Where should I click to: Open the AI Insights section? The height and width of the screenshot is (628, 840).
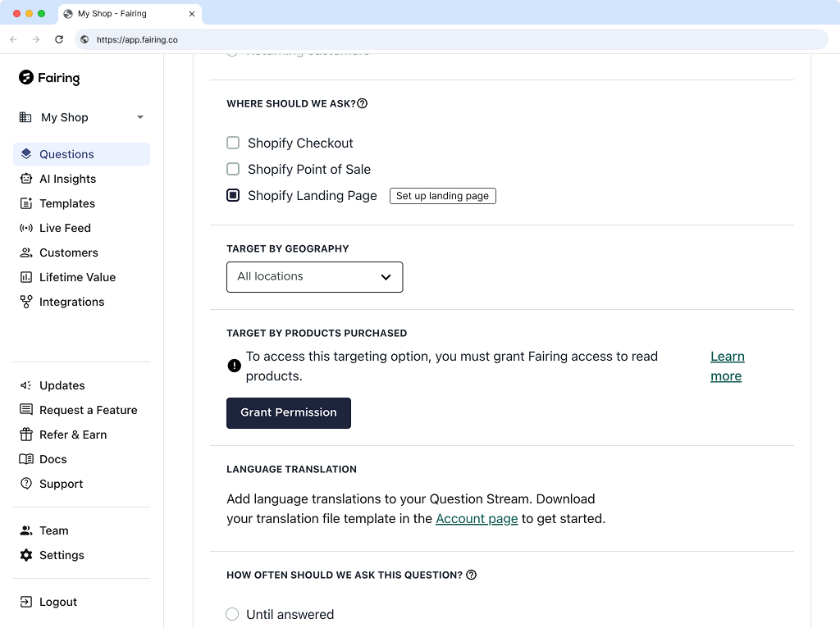pyautogui.click(x=66, y=178)
